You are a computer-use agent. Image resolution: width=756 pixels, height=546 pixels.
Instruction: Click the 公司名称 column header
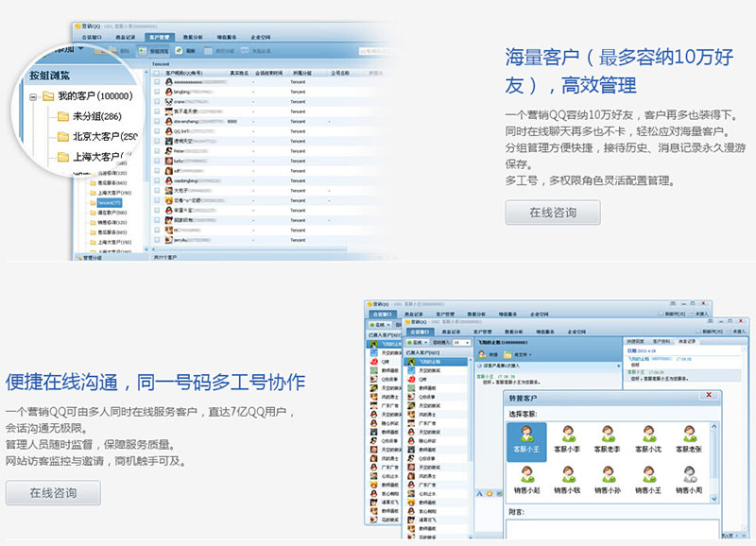pos(340,74)
